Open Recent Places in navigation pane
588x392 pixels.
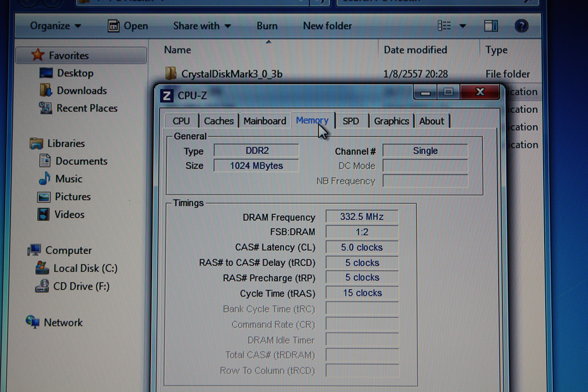[87, 108]
